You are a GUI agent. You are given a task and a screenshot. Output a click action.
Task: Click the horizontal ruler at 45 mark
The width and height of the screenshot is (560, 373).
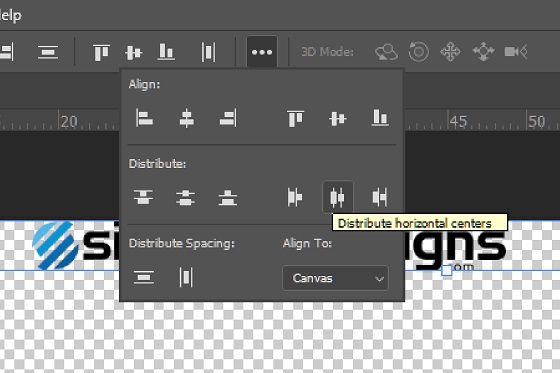pyautogui.click(x=458, y=121)
